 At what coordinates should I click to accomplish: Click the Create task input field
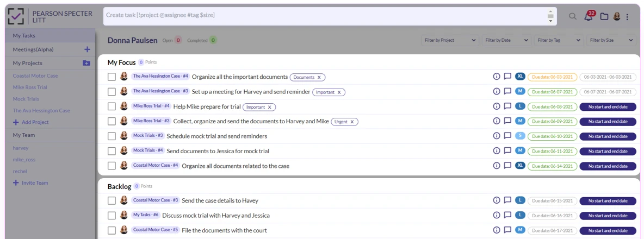coord(326,15)
